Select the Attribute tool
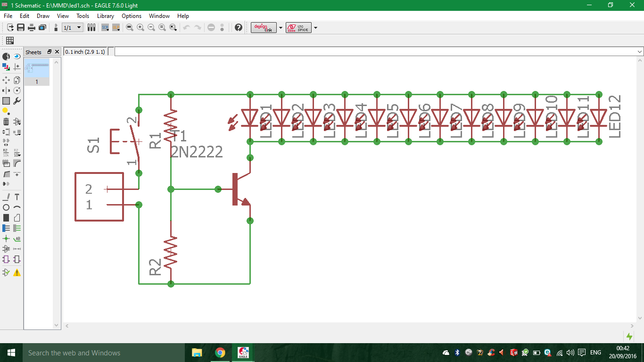Viewport: 644px width, 362px height. 6,249
